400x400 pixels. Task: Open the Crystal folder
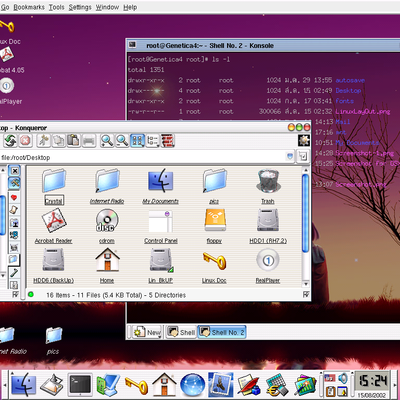[x=54, y=186]
